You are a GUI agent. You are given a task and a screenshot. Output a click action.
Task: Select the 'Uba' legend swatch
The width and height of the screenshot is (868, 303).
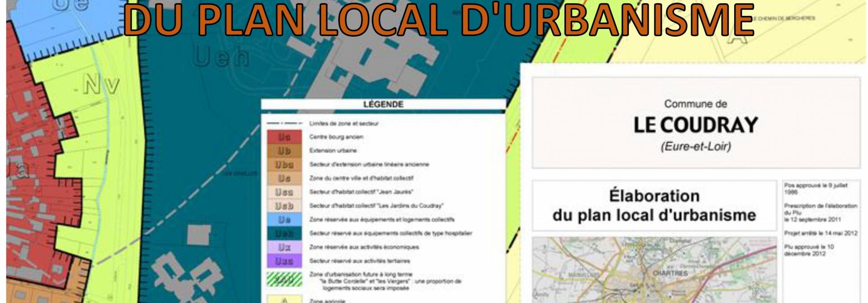pos(284,165)
